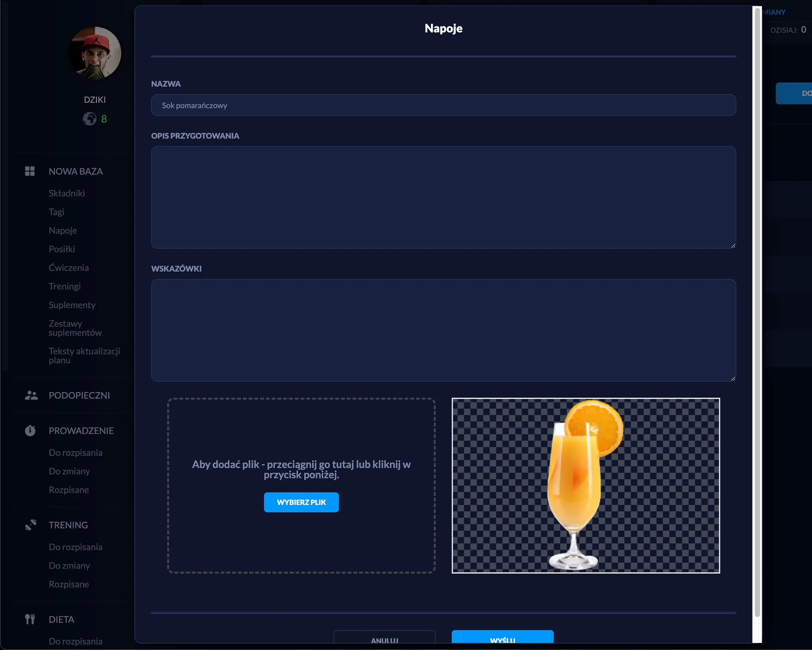Open Zestawy suplementów in sidebar
Viewport: 812px width, 650px height.
click(75, 328)
